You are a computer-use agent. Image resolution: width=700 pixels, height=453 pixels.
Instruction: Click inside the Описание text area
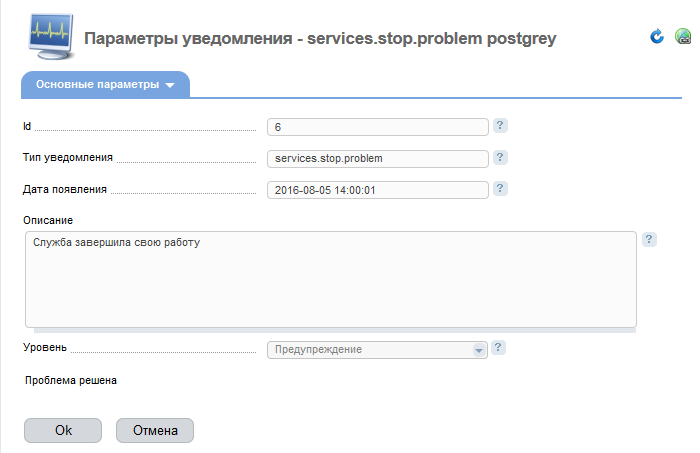click(x=331, y=279)
